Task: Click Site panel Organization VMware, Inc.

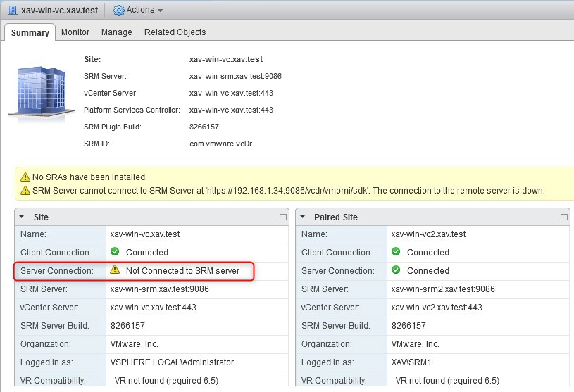Action: [x=135, y=343]
